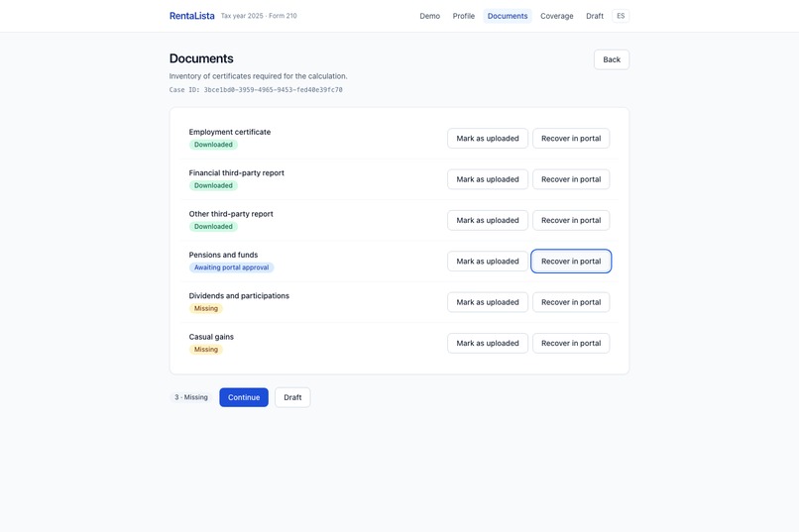Mark Other third-party report as uploaded

pyautogui.click(x=487, y=221)
